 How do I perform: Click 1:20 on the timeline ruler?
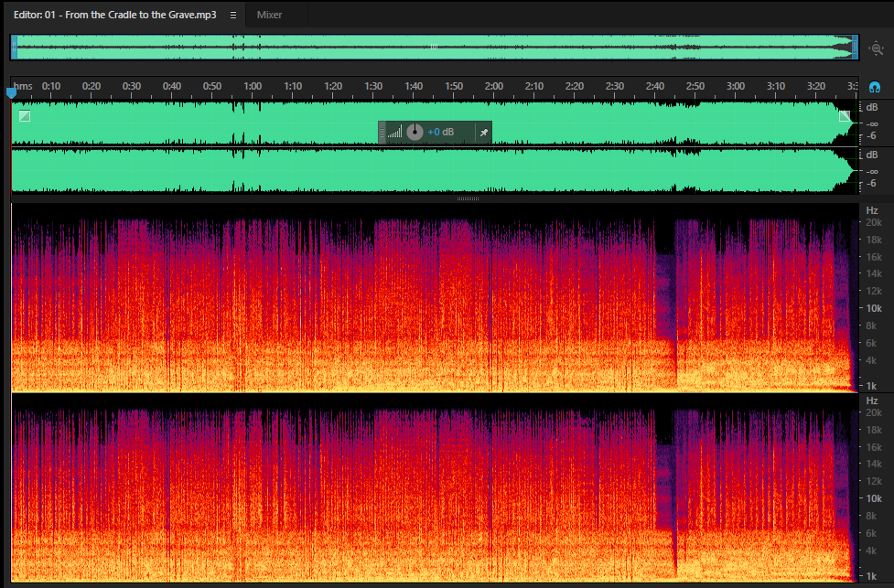click(x=333, y=86)
